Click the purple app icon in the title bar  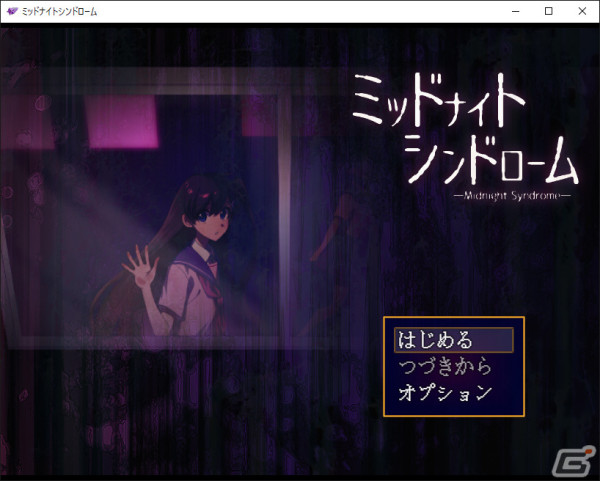pyautogui.click(x=12, y=11)
